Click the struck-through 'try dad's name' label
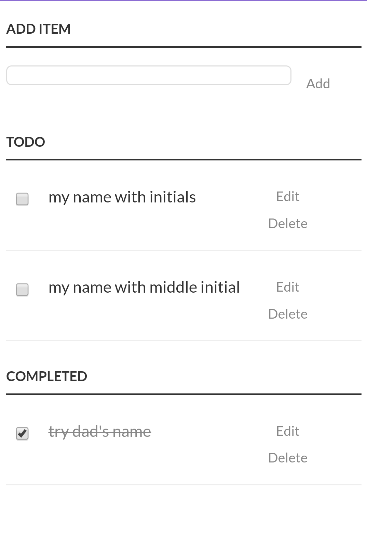367x538 pixels. tap(100, 432)
